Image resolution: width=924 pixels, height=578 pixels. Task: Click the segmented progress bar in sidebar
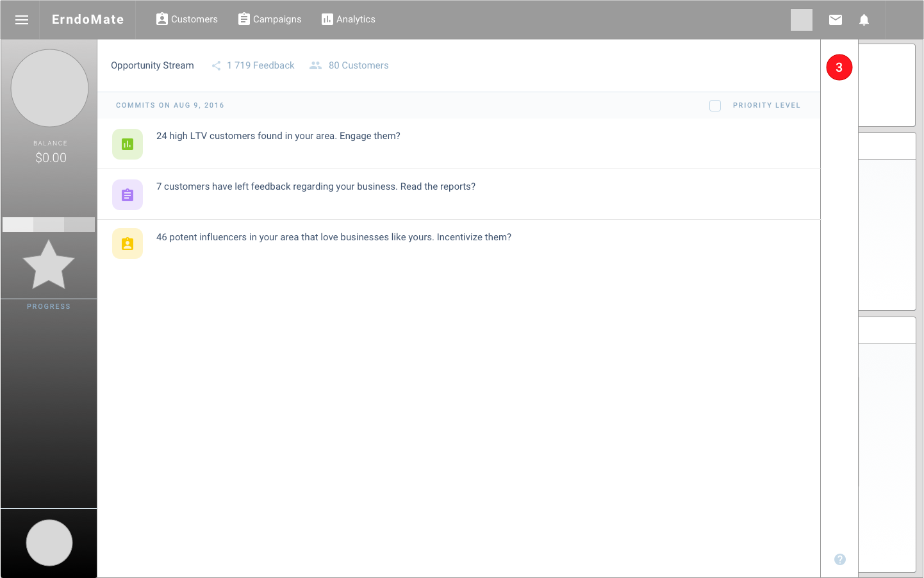[49, 224]
